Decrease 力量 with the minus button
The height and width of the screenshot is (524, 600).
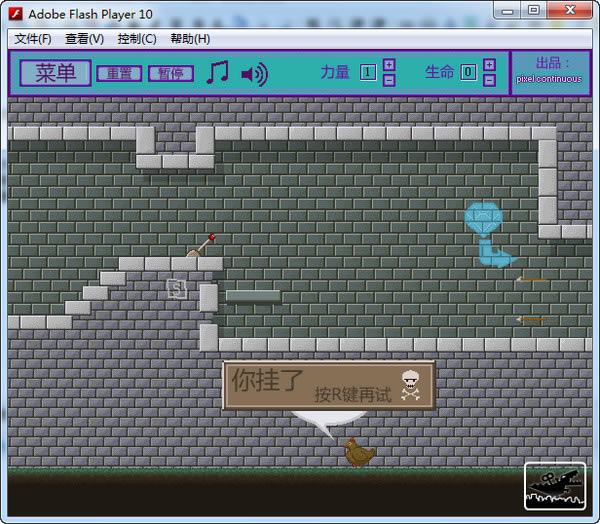389,80
